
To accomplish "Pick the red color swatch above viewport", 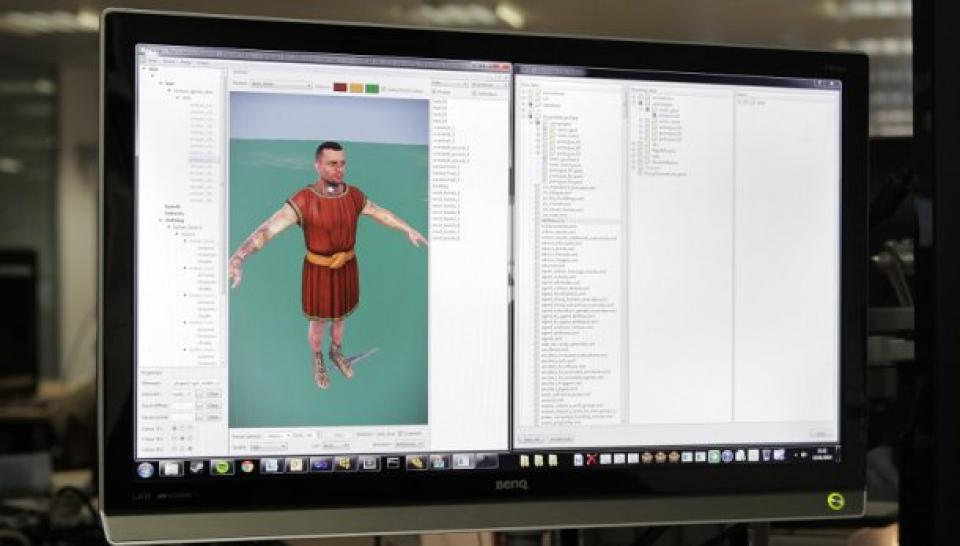I will tap(340, 88).
